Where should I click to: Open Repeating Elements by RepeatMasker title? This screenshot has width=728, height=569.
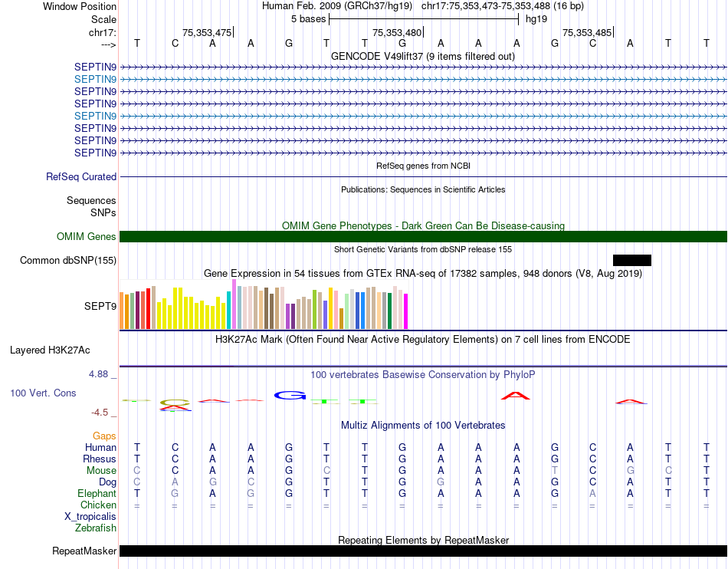click(x=424, y=540)
